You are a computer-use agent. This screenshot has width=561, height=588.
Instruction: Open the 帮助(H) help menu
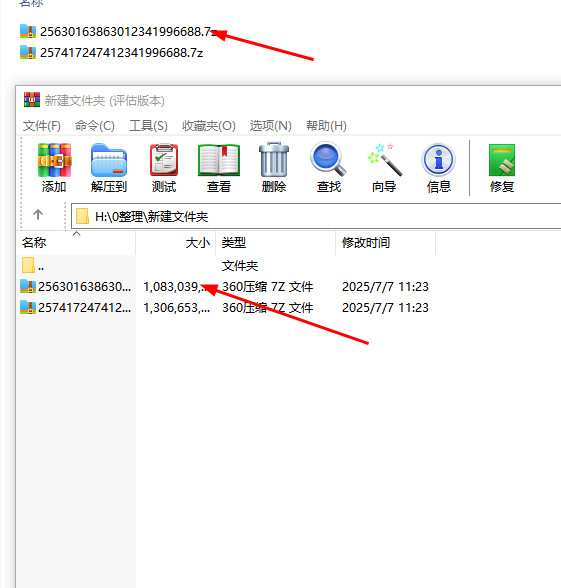pos(326,126)
